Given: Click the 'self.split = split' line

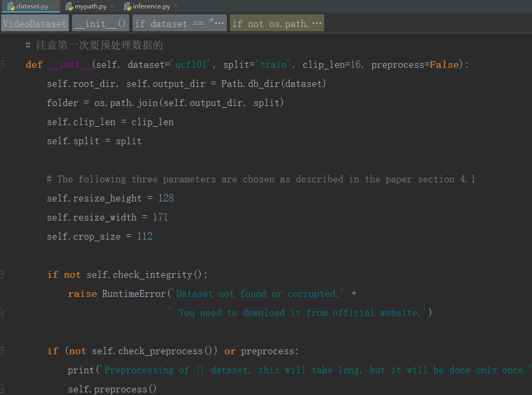Looking at the screenshot, I should 94,141.
